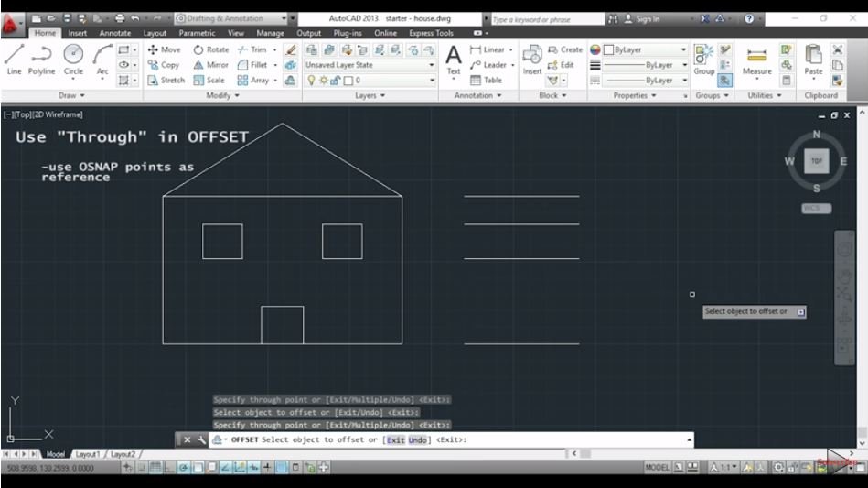Open the annotation scale 1:1 dropdown
This screenshot has width=868, height=488.
coord(724,468)
